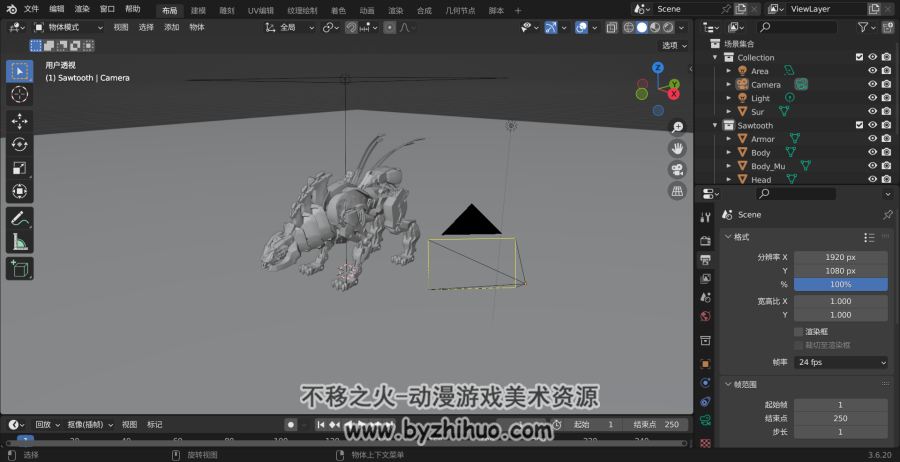This screenshot has width=900, height=462.
Task: Open the 24 fps frame rate dropdown
Action: (841, 362)
